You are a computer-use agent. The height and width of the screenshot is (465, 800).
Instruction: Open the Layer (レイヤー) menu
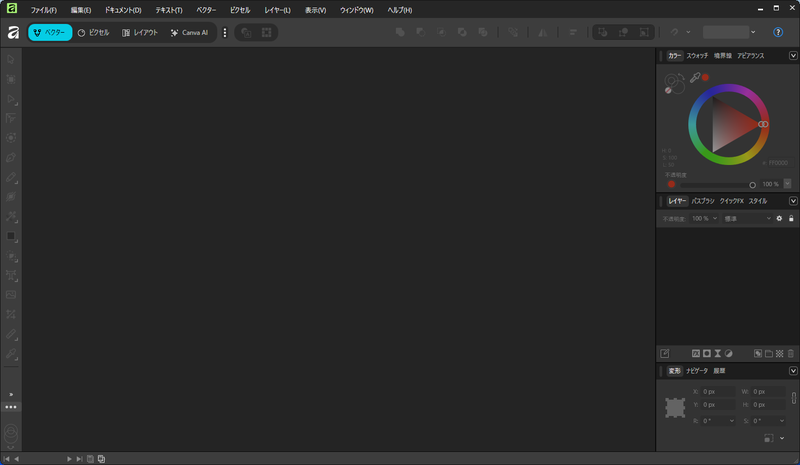point(277,10)
